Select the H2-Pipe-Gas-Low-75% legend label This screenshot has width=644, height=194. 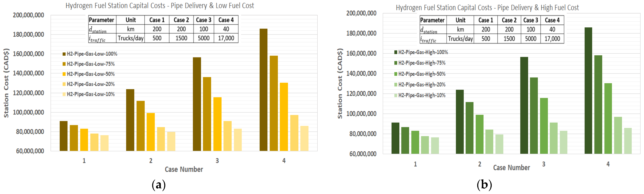click(90, 64)
